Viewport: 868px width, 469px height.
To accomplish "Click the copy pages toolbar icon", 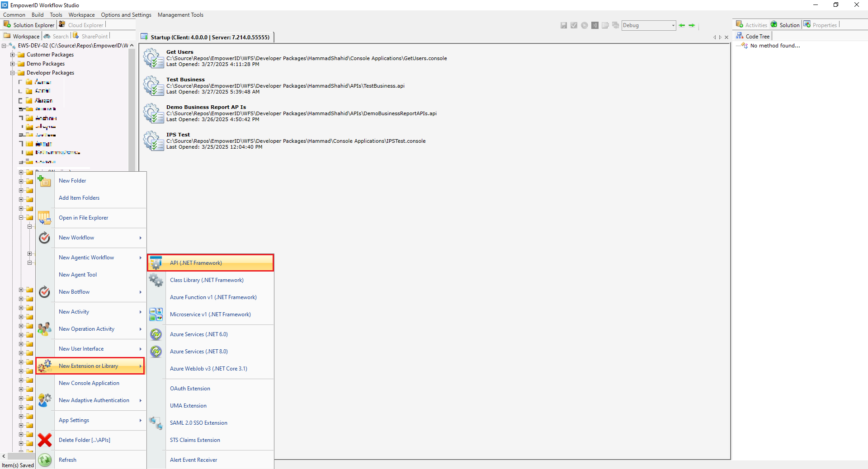I will tap(605, 25).
